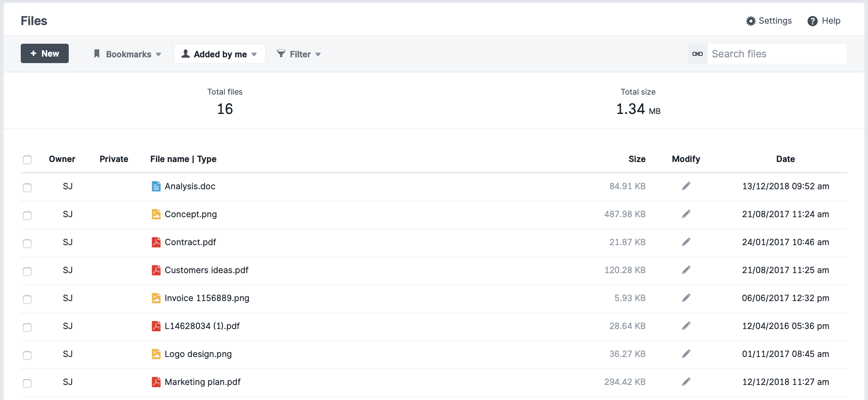The height and width of the screenshot is (400, 868).
Task: Click the date 12/04/2016 05:36 pm
Action: tap(786, 326)
